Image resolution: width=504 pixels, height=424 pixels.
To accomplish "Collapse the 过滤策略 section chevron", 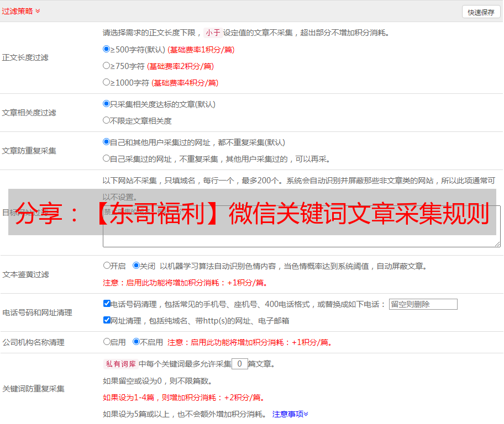I will [x=38, y=11].
